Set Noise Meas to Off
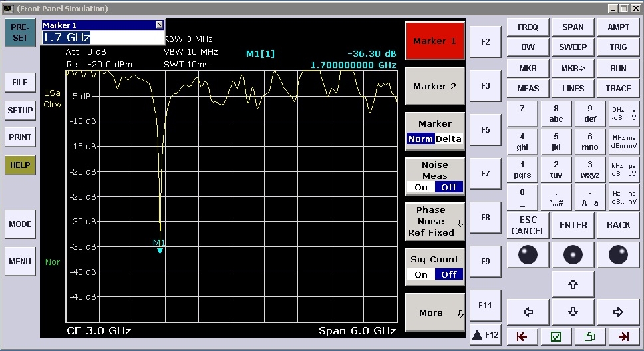This screenshot has width=644, height=351. [x=449, y=187]
